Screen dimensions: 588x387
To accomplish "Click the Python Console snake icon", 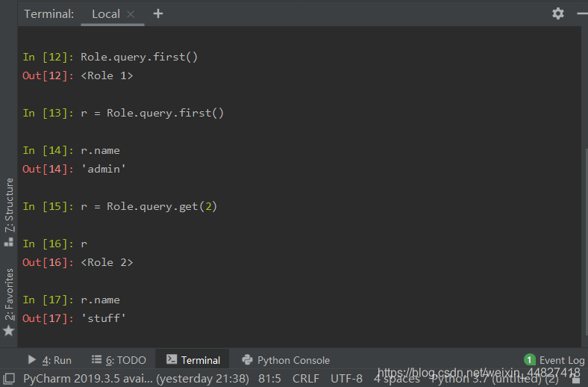I will tap(247, 359).
